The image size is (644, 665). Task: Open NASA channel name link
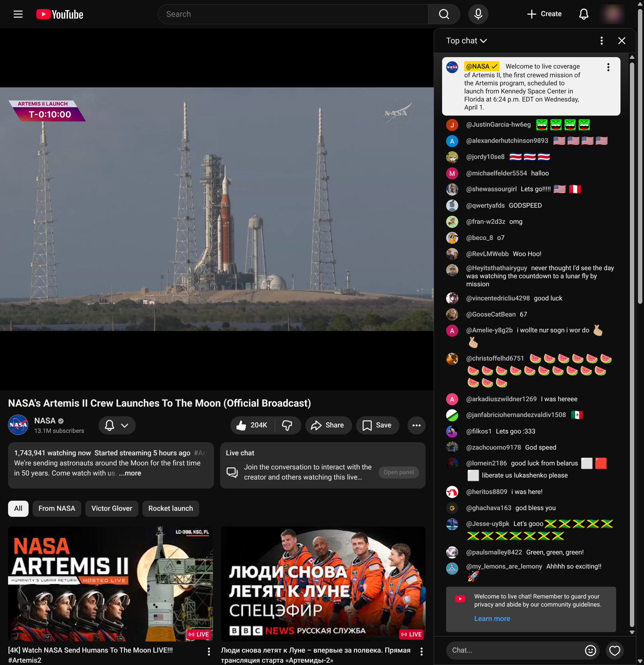45,421
